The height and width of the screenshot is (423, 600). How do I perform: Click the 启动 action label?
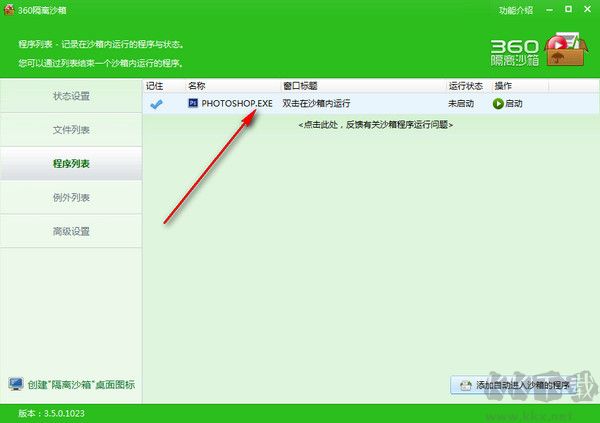click(x=514, y=103)
